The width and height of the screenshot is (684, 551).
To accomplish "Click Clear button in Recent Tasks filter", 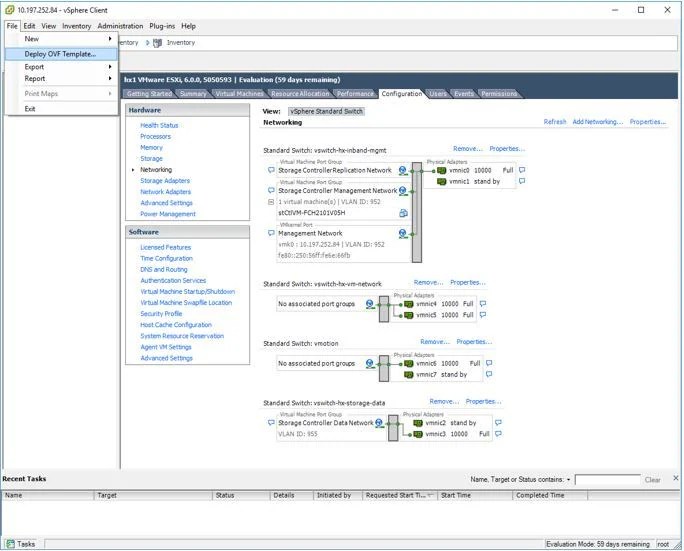I will [x=653, y=480].
